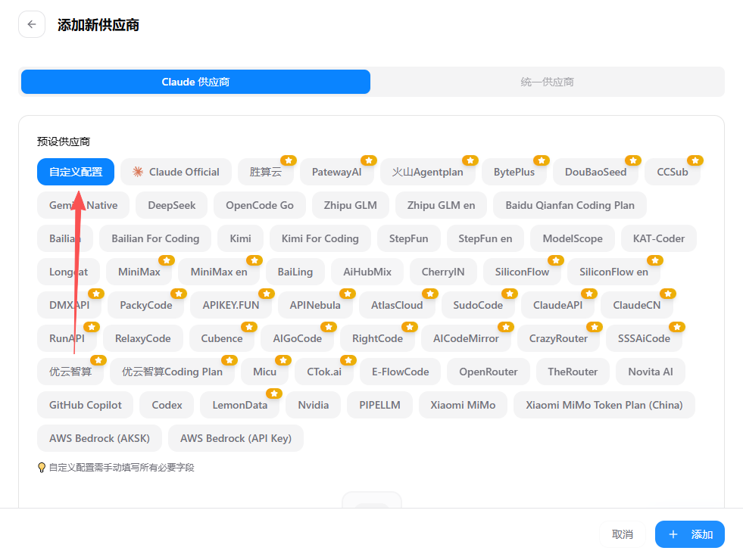Select the OpenRouter provider

[489, 372]
